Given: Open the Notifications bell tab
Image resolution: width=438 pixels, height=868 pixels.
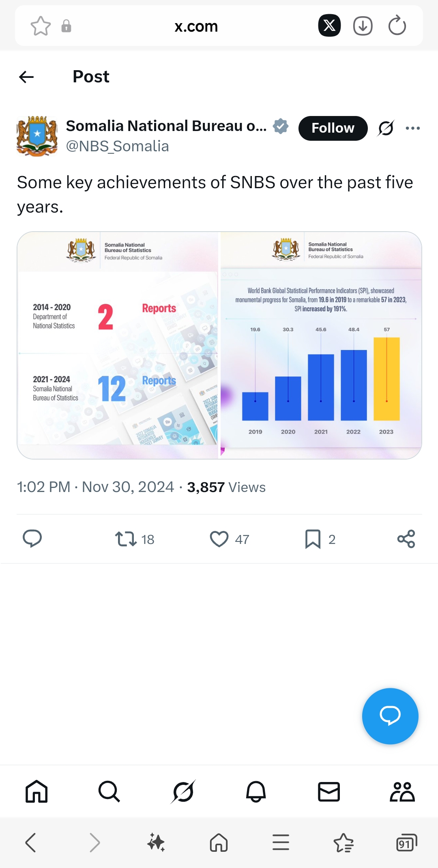Looking at the screenshot, I should 256,791.
